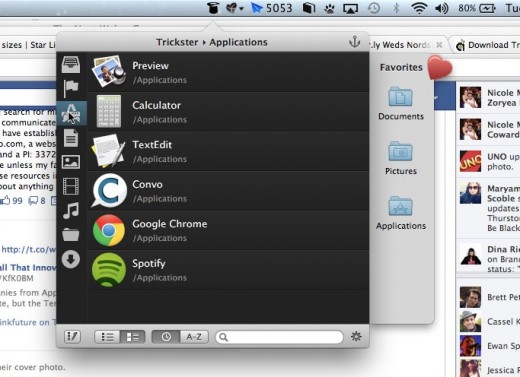Click the red heart Favorites icon
Screen dimensions: 520x377
[x=440, y=67]
